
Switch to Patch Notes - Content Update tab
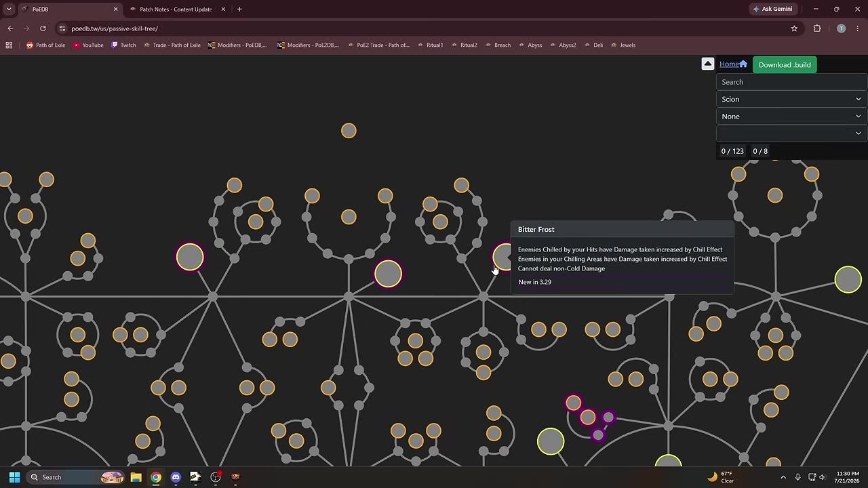pyautogui.click(x=176, y=9)
